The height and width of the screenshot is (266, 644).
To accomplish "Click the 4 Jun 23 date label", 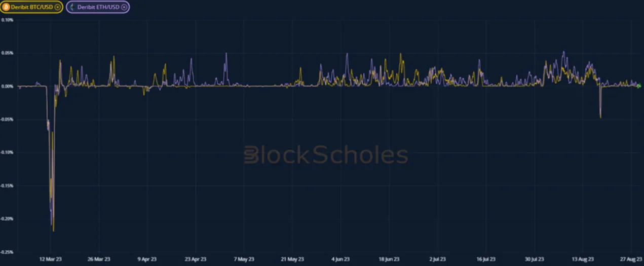I will pos(340,259).
